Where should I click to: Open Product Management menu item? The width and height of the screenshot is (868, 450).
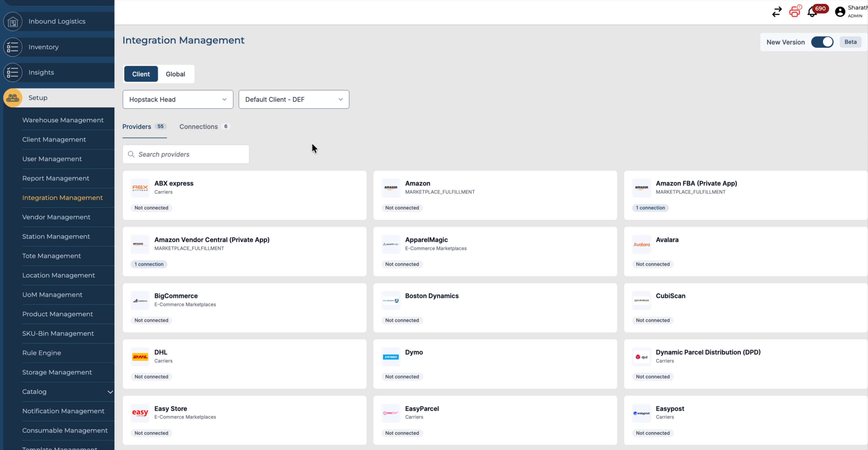tap(58, 314)
